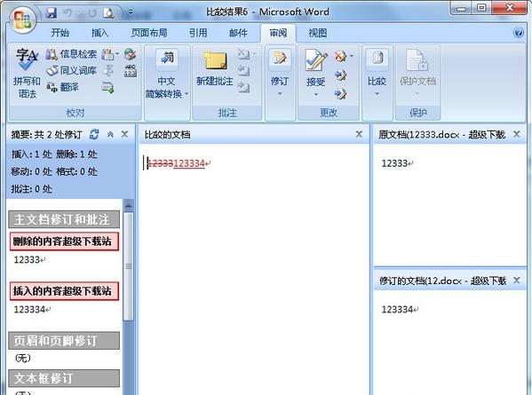Image resolution: width=532 pixels, height=395 pixels.
Task: Switch to the 开始 tab
Action: tap(60, 33)
